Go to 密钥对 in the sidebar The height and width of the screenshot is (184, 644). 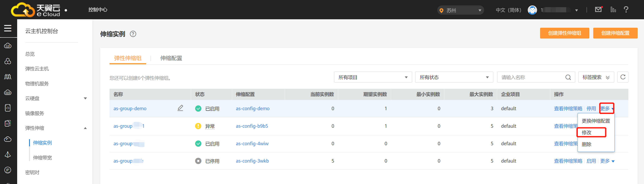(x=32, y=173)
